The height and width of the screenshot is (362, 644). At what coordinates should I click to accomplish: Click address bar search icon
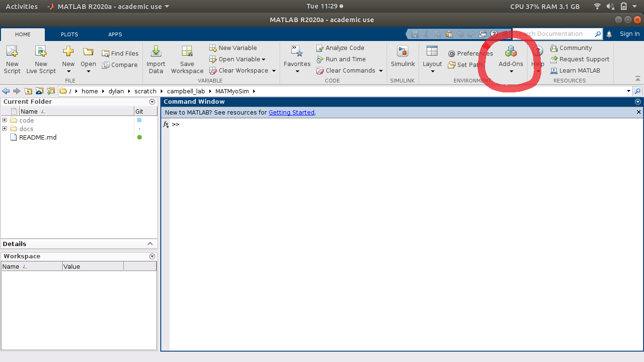[x=638, y=91]
